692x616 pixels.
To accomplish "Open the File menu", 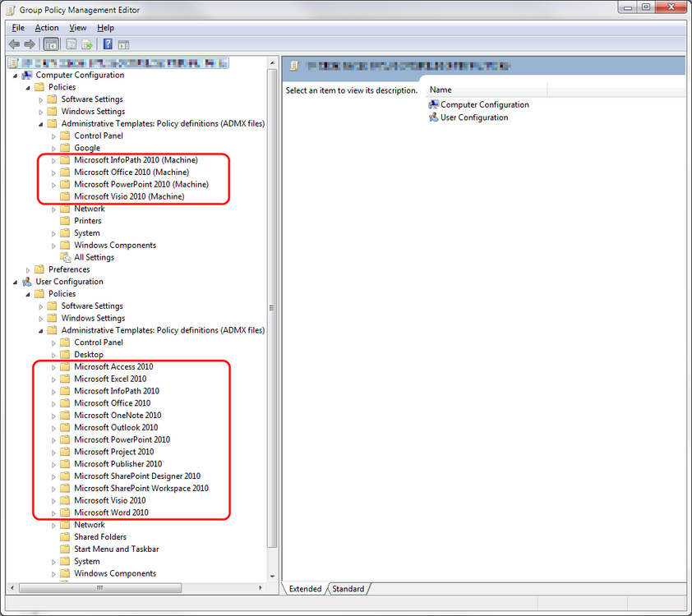I will point(18,28).
